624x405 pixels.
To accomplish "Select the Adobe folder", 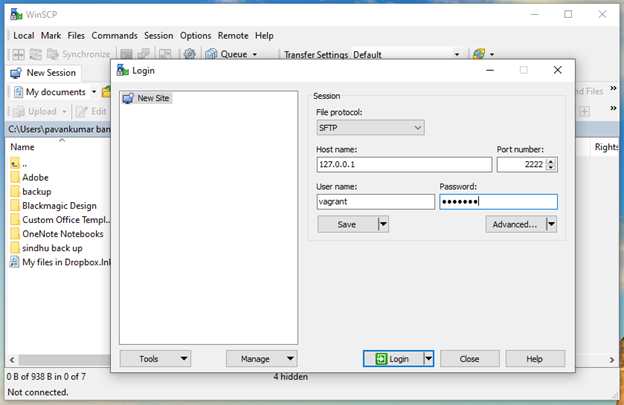I will 29,177.
